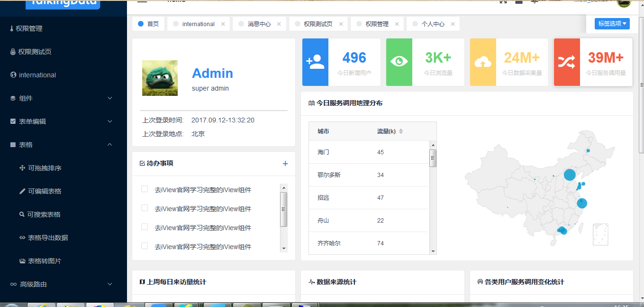Click the red shuffle icon on 今日服务调用量 card
Screen dimensions: 644x307
(566, 62)
